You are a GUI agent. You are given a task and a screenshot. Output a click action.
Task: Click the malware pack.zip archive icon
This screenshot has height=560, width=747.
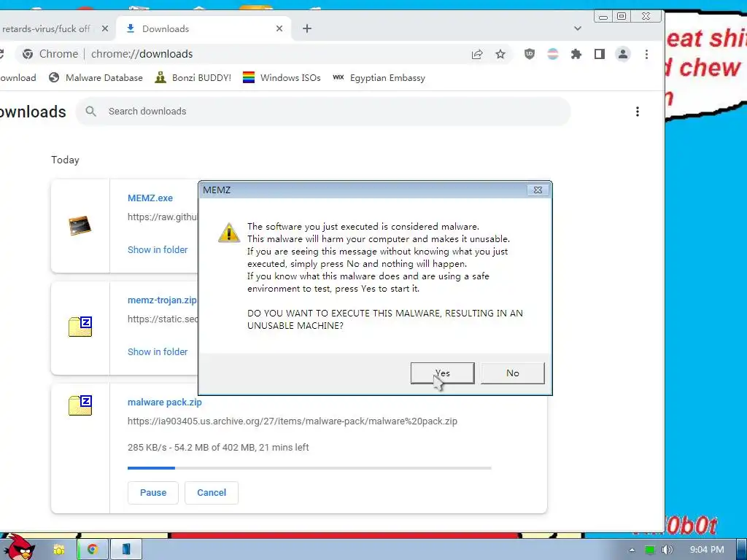[x=80, y=405]
